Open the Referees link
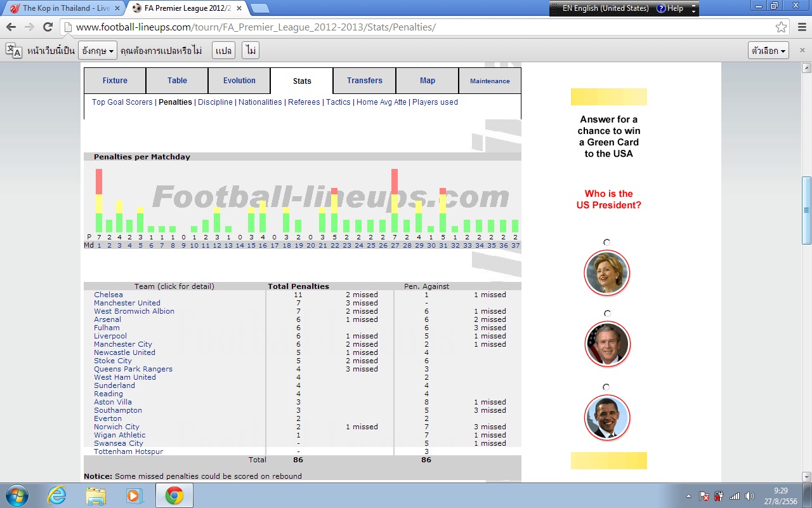Viewport: 812px width, 508px height. click(304, 102)
